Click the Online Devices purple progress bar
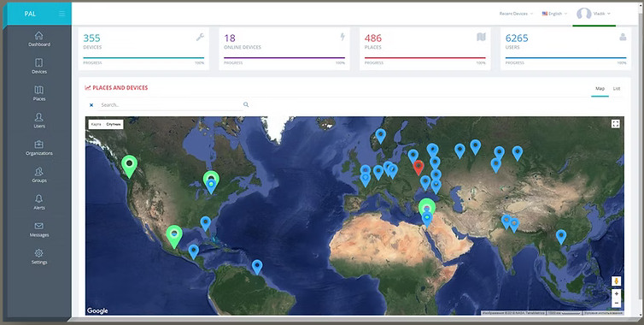 284,57
